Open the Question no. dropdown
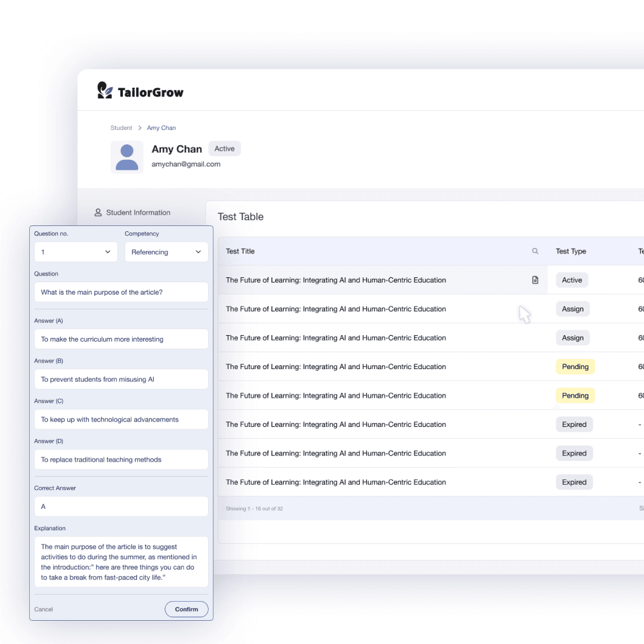The image size is (644, 644). tap(76, 252)
